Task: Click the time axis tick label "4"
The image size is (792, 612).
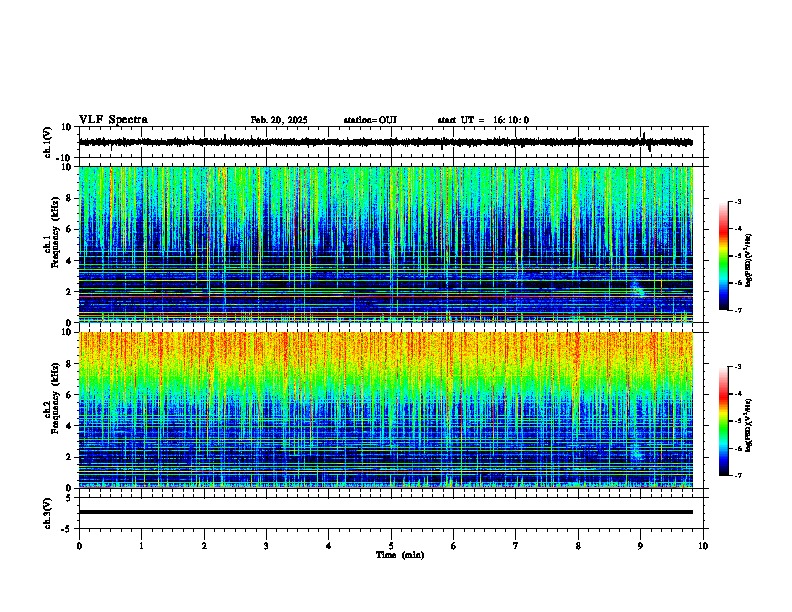Action: pos(329,546)
